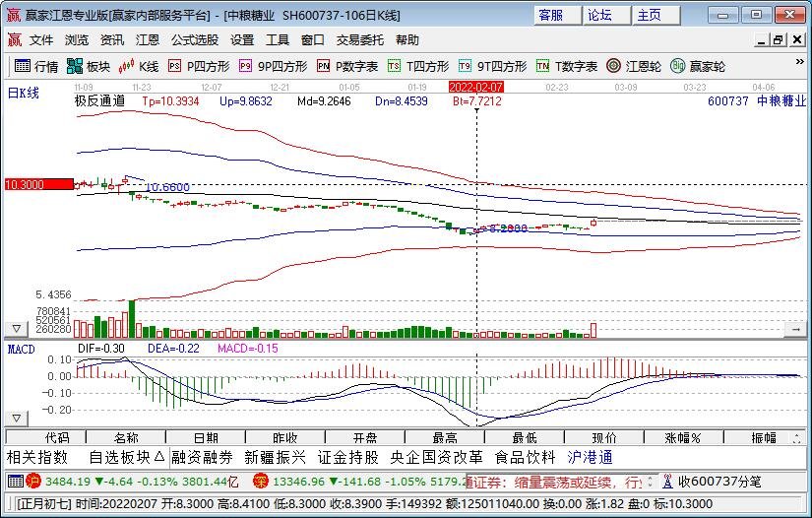This screenshot has height=518, width=812.
Task: Click the right arrow button beside volume panel
Action: [796, 328]
